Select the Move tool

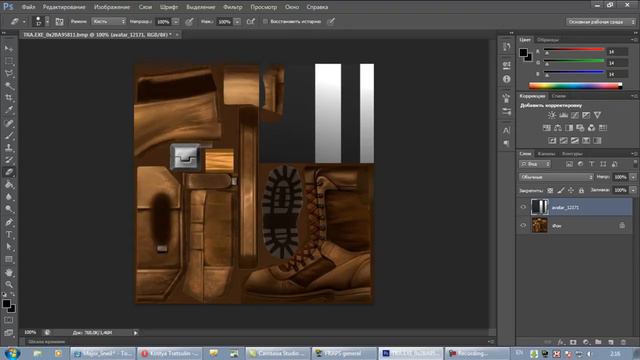tap(9, 49)
